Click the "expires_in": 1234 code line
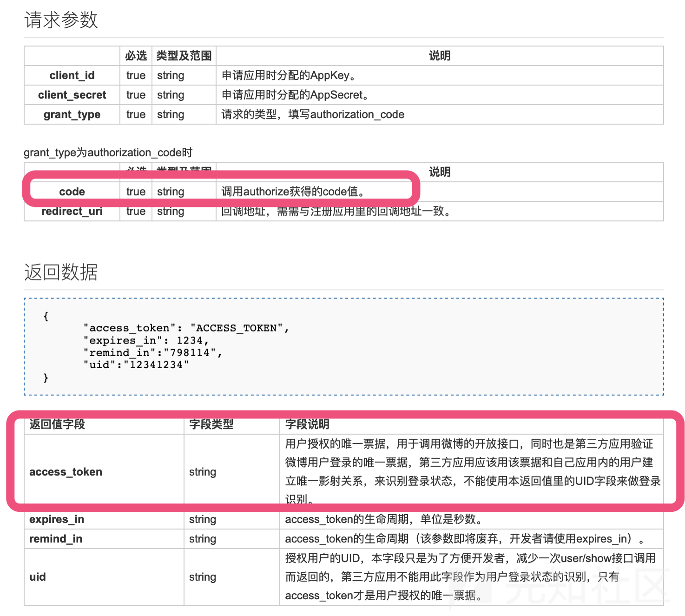This screenshot has width=685, height=616. (146, 340)
